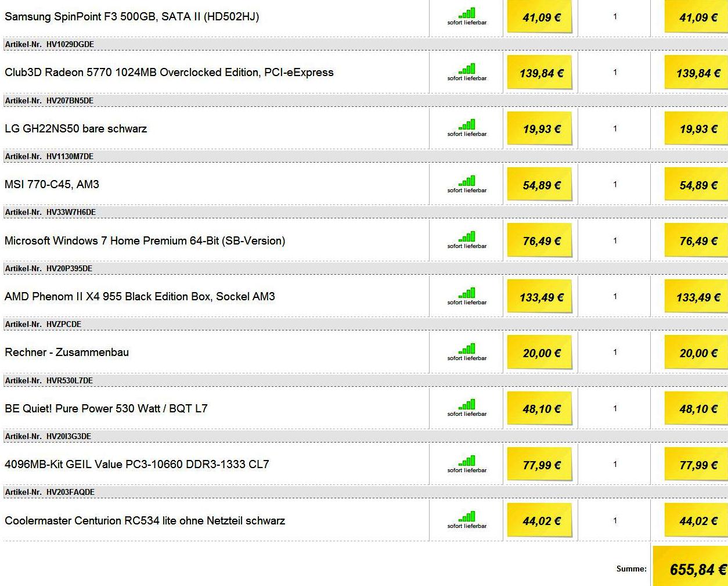The image size is (728, 586).
Task: Open Coolermaster Centurion RC534 lite product
Action: [145, 520]
